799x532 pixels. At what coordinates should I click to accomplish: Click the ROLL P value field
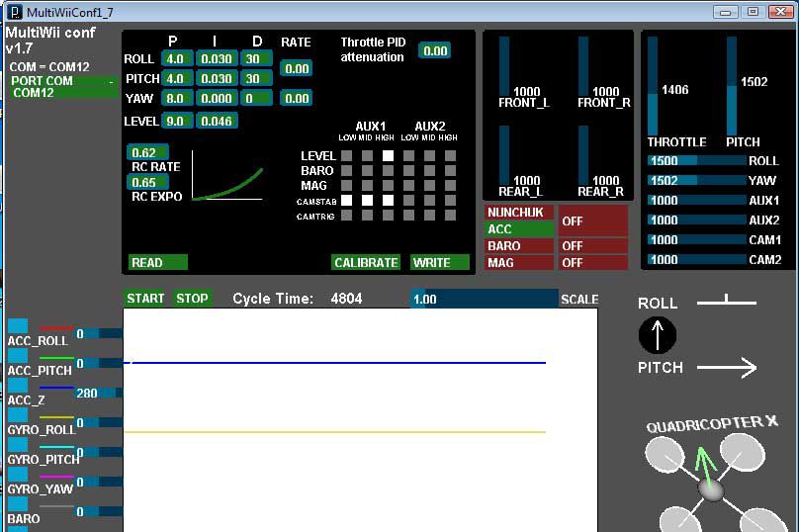click(x=177, y=58)
